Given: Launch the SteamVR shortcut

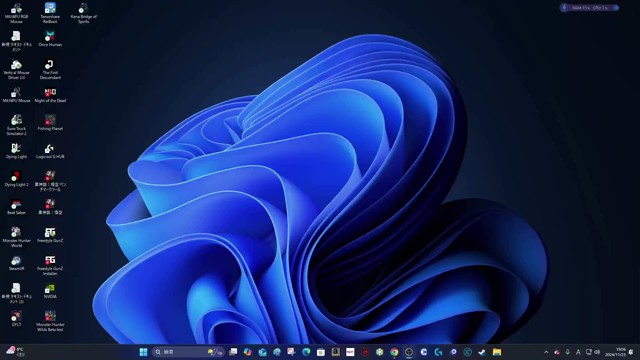Looking at the screenshot, I should click(16, 263).
